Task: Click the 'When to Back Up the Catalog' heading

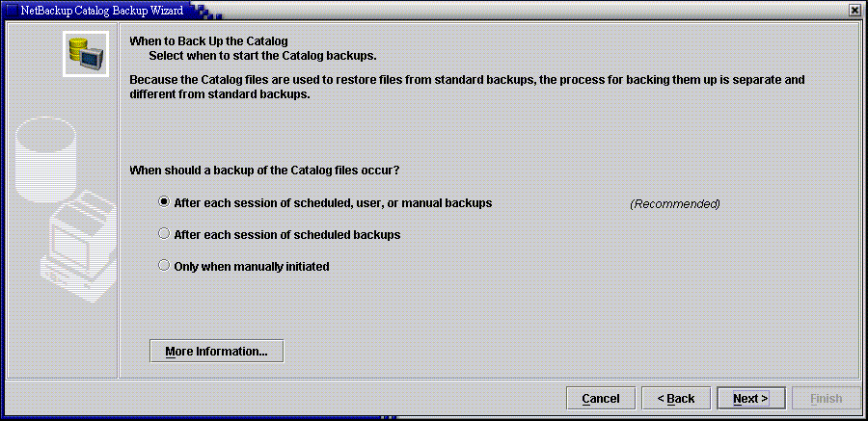Action: 208,41
